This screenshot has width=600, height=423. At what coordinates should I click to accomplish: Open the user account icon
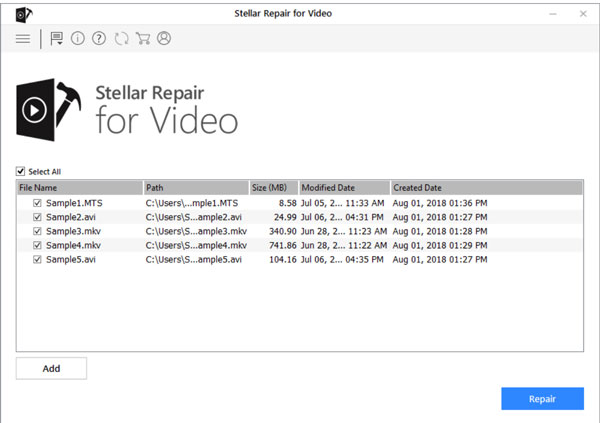click(x=164, y=39)
